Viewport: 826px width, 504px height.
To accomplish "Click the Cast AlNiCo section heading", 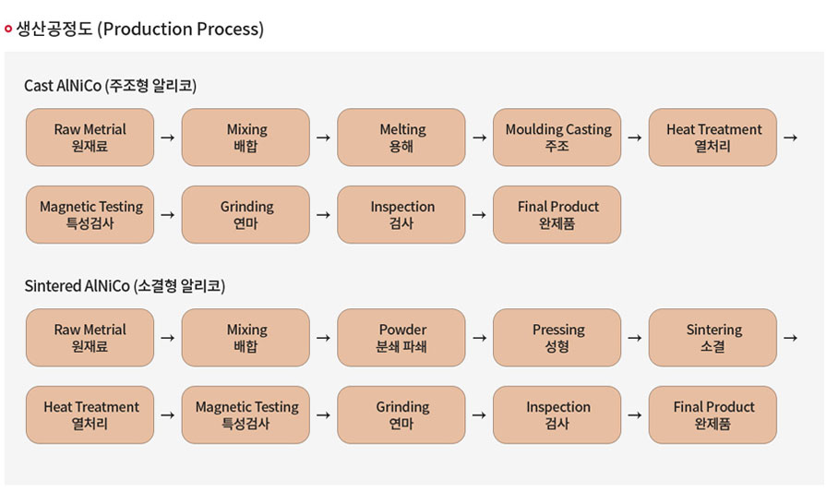I will (110, 85).
